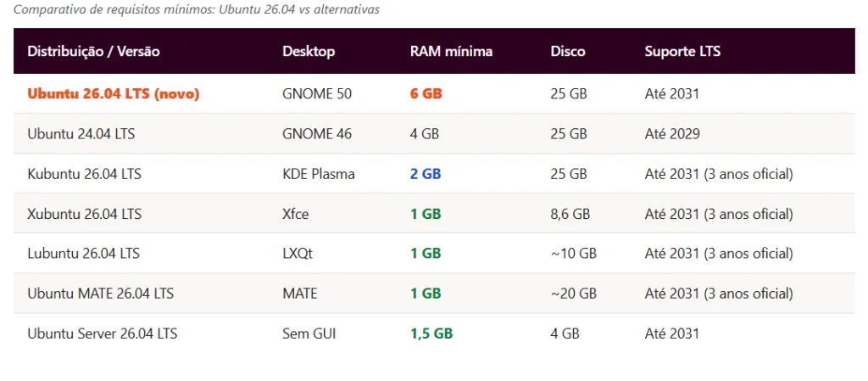Click the 'GNOME 46' desktop cell
This screenshot has height=381, width=868.
(317, 134)
